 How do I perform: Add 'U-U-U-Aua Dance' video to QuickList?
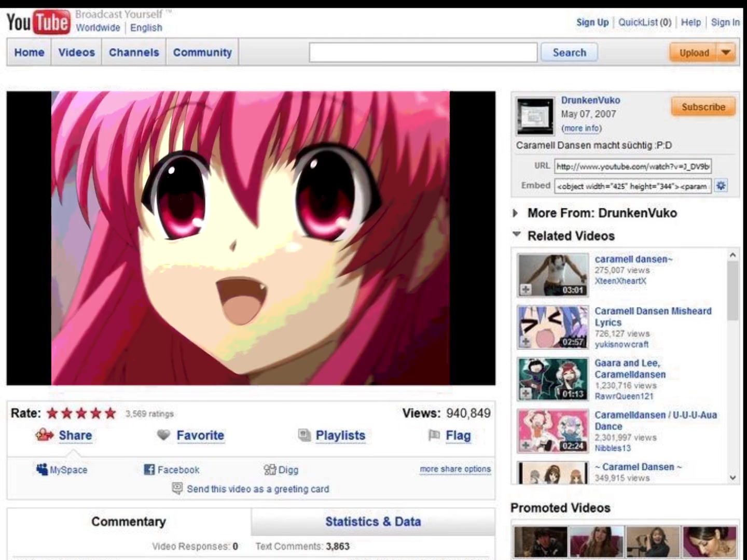pyautogui.click(x=525, y=445)
